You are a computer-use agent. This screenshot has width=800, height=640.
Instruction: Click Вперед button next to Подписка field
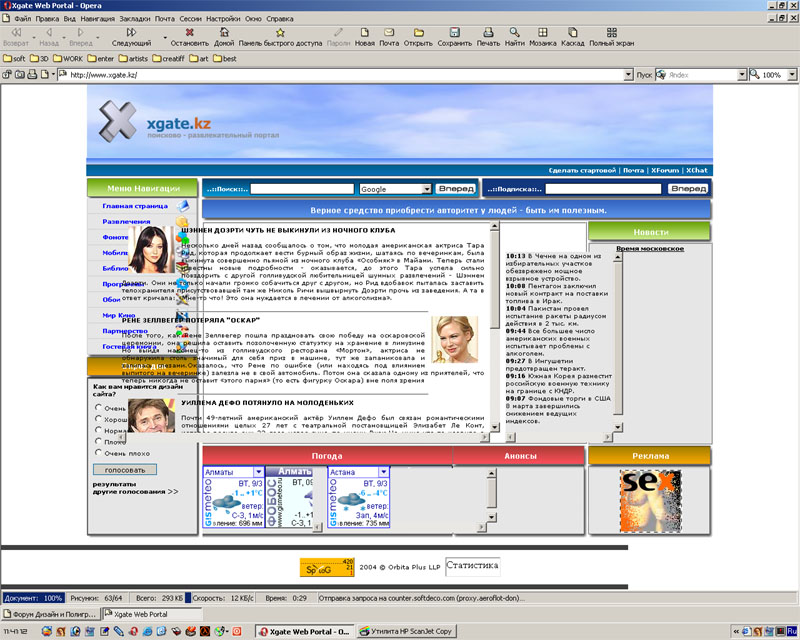(688, 189)
